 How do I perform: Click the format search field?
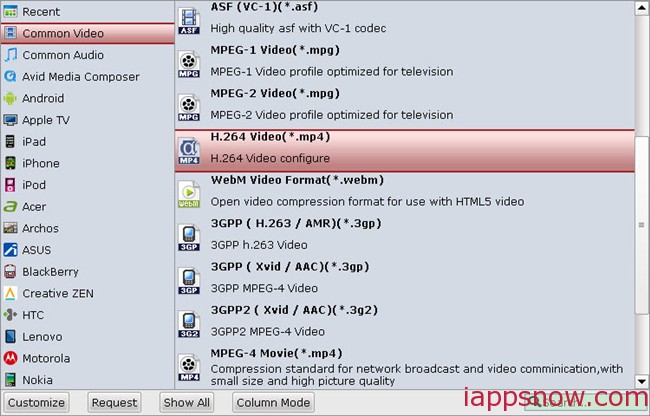tap(587, 402)
